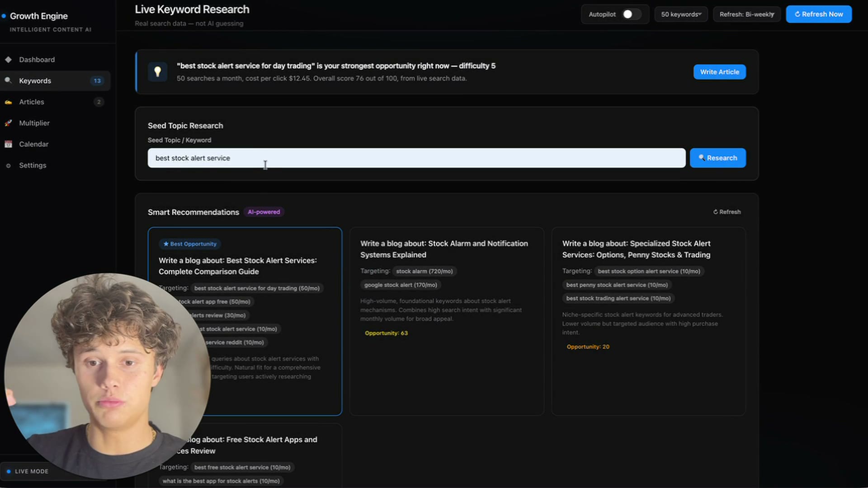Image resolution: width=868 pixels, height=488 pixels.
Task: Select the Specialized Stock Alert Services card
Action: (648, 321)
